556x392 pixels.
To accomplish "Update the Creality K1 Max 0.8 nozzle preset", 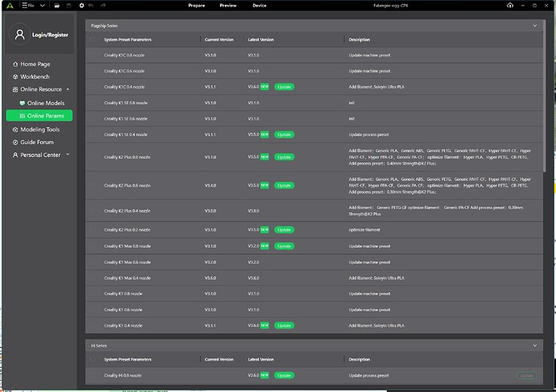I will (284, 246).
